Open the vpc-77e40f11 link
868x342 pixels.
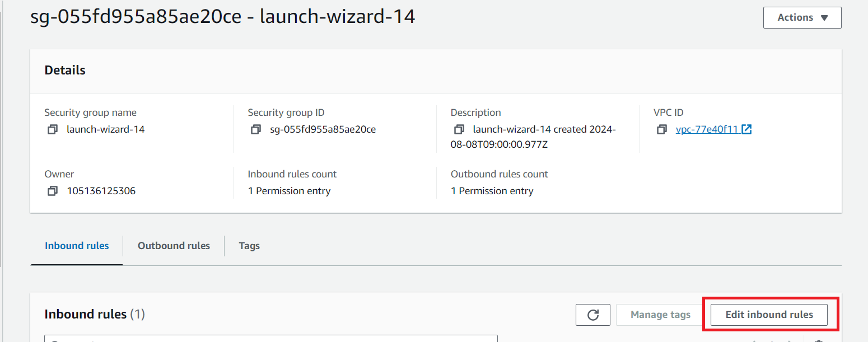click(707, 129)
